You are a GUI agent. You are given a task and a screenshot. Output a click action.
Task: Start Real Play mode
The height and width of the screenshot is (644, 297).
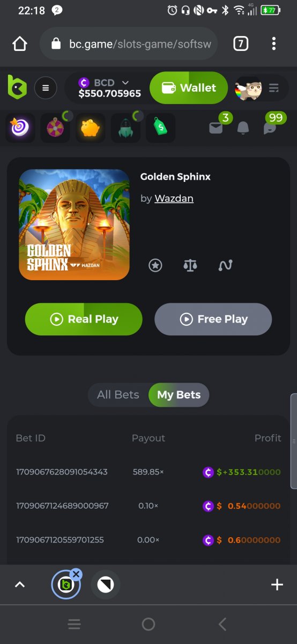84,319
